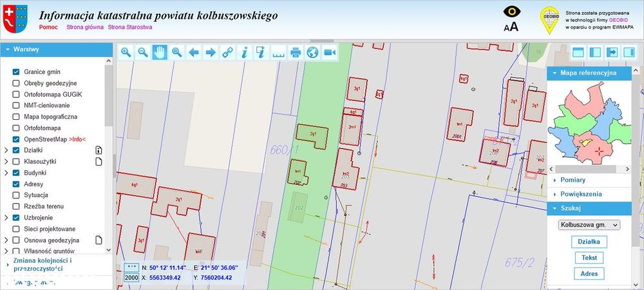This screenshot has height=290, width=644.
Task: Click the zoom to window magnifier tool
Action: (x=177, y=52)
